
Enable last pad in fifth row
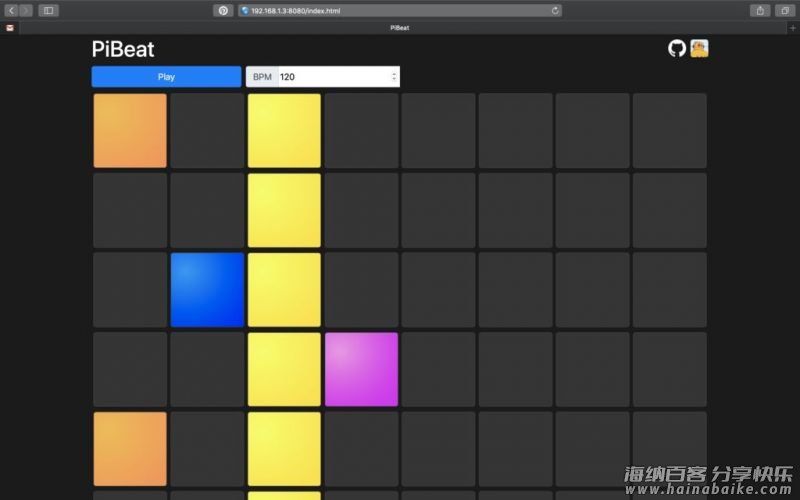[669, 449]
